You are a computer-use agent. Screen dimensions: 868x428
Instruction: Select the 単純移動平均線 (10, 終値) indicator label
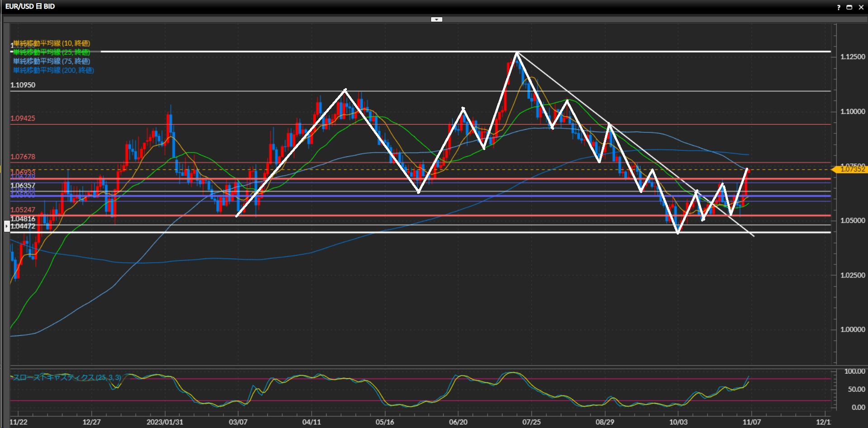(x=52, y=43)
